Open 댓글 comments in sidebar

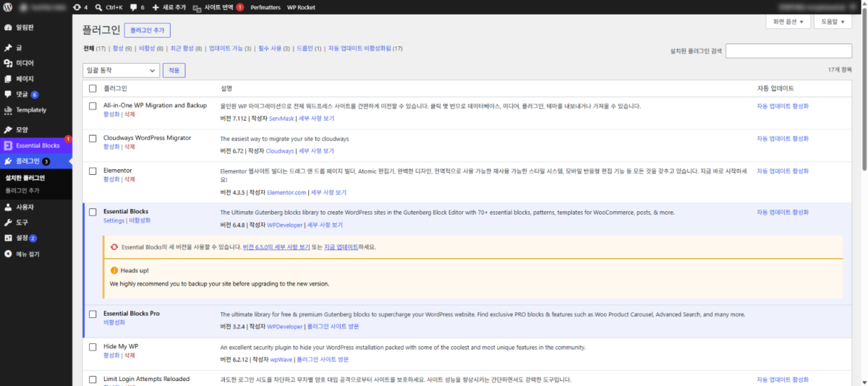coord(36,94)
